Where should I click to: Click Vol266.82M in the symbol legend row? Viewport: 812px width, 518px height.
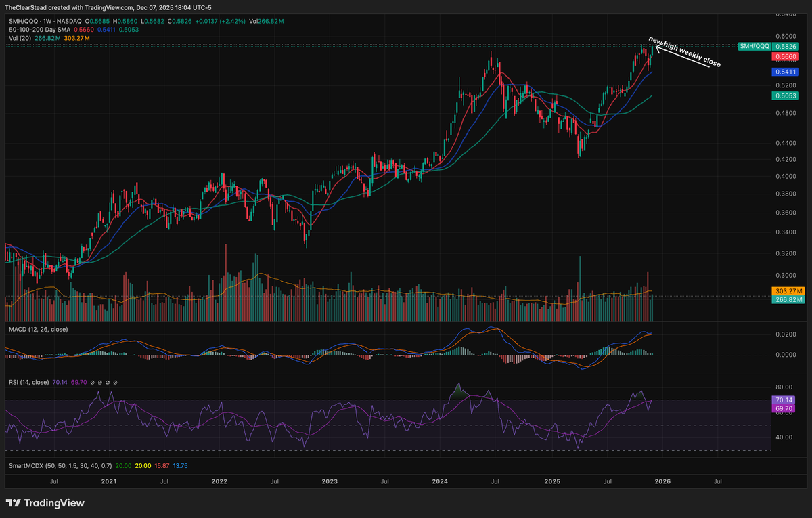(266, 21)
